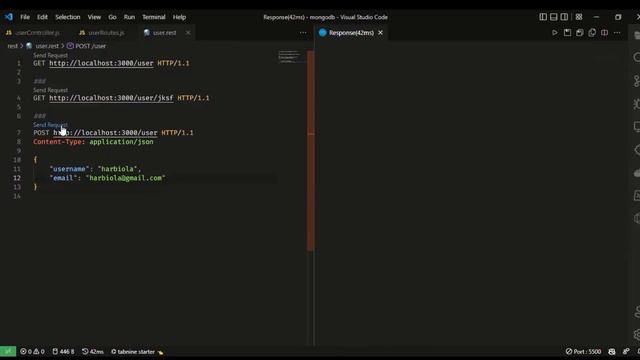
Task: Click the Copilot status bar icon
Action: [611, 351]
